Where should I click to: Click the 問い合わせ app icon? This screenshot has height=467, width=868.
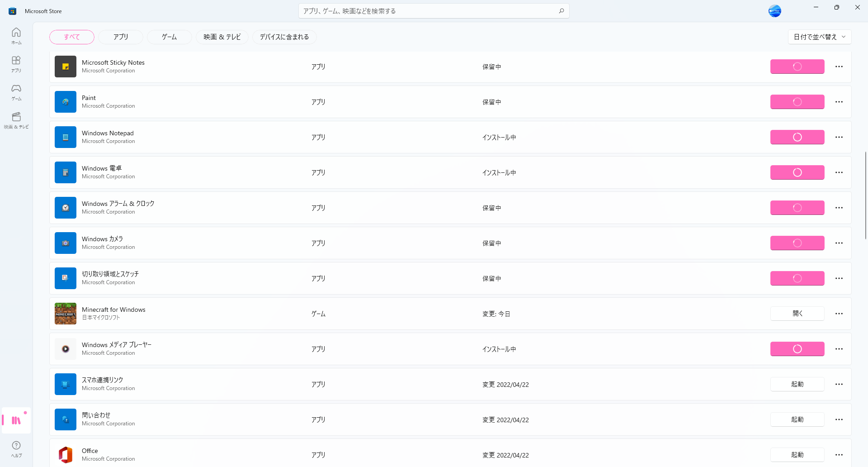(x=66, y=419)
